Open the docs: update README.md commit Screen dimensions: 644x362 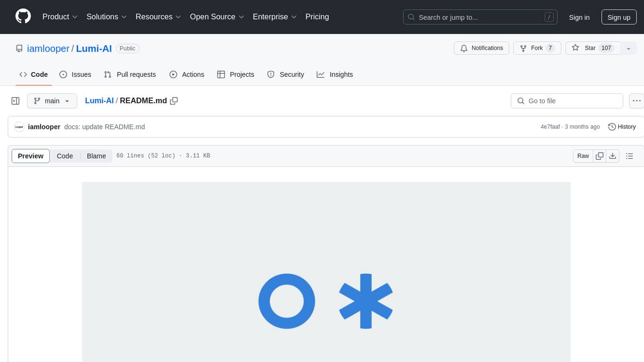[105, 127]
